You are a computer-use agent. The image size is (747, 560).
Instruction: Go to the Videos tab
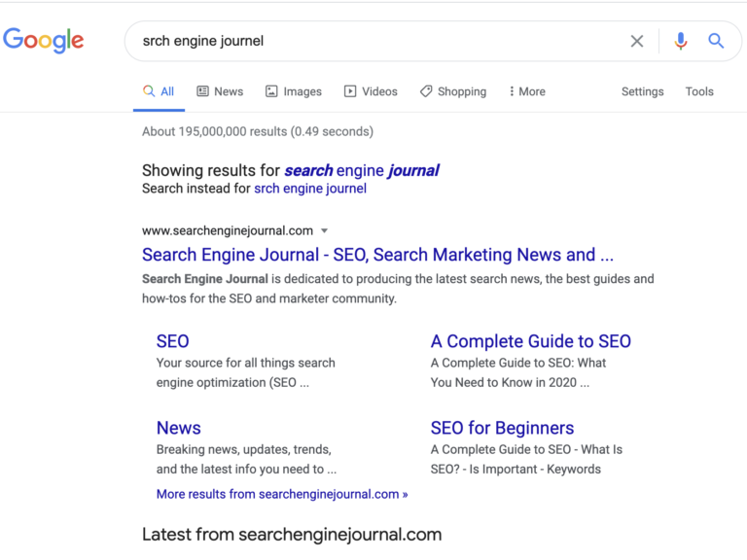click(371, 91)
